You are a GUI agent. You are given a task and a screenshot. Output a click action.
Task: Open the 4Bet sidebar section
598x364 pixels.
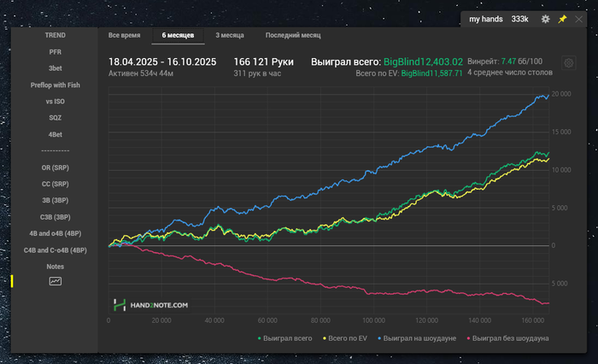click(56, 135)
